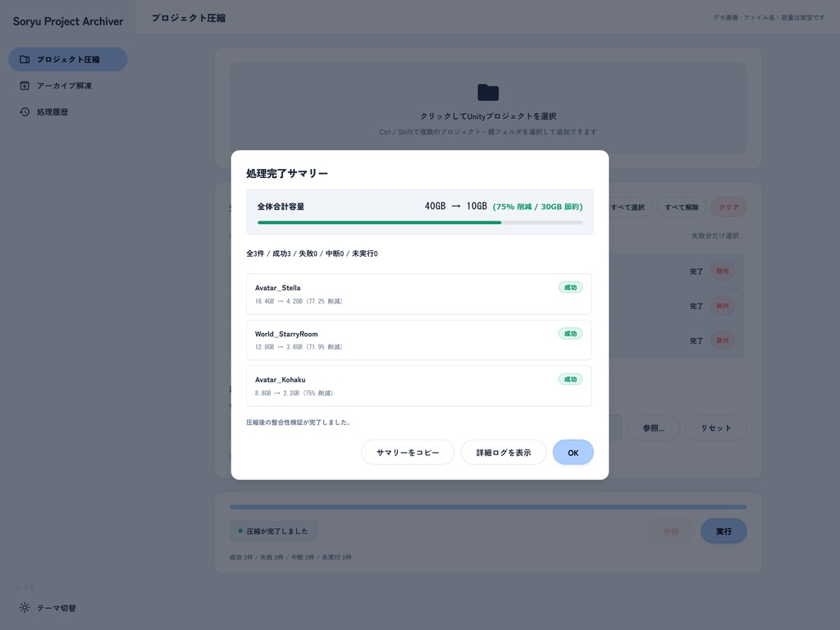Open the プロジェクト圧縮 sidebar item
840x630 pixels.
click(68, 59)
